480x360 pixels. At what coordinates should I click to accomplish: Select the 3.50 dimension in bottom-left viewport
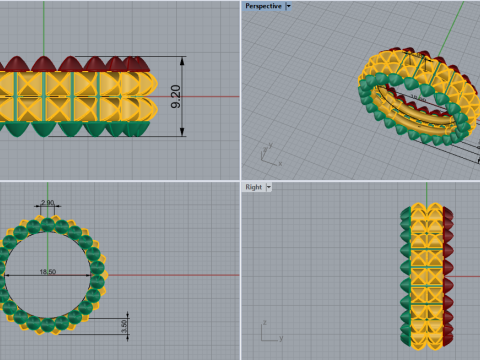click(124, 326)
